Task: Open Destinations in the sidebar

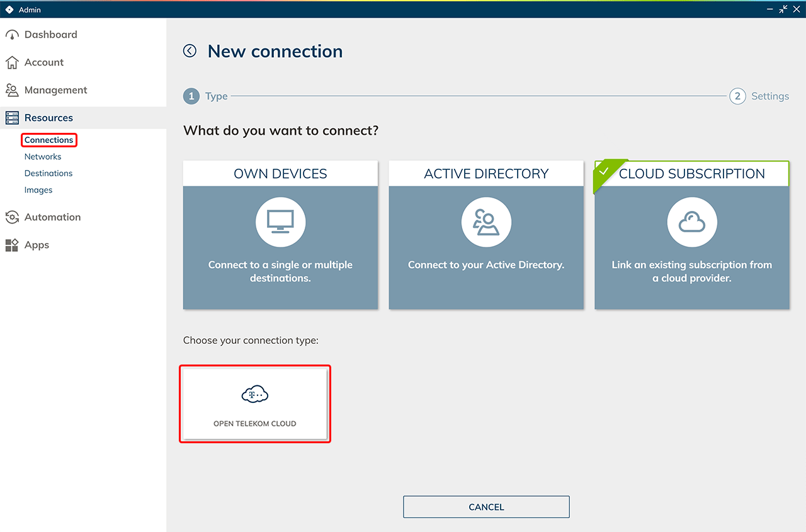Action: click(x=48, y=173)
